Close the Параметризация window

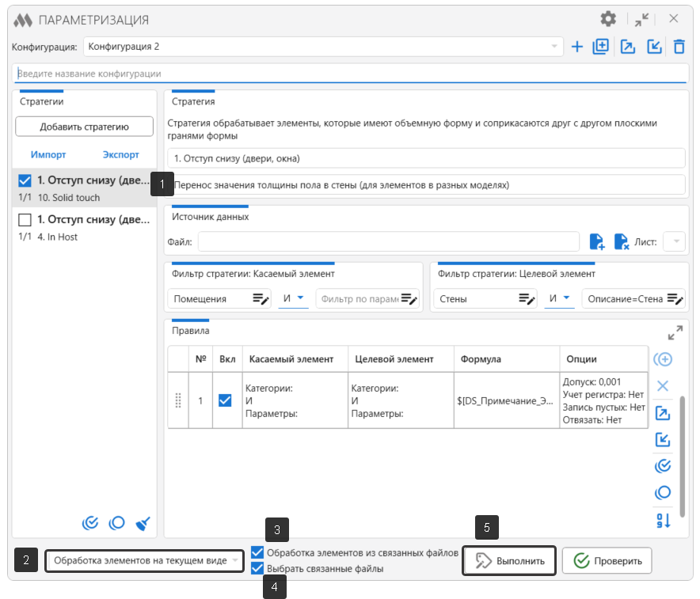coord(674,19)
